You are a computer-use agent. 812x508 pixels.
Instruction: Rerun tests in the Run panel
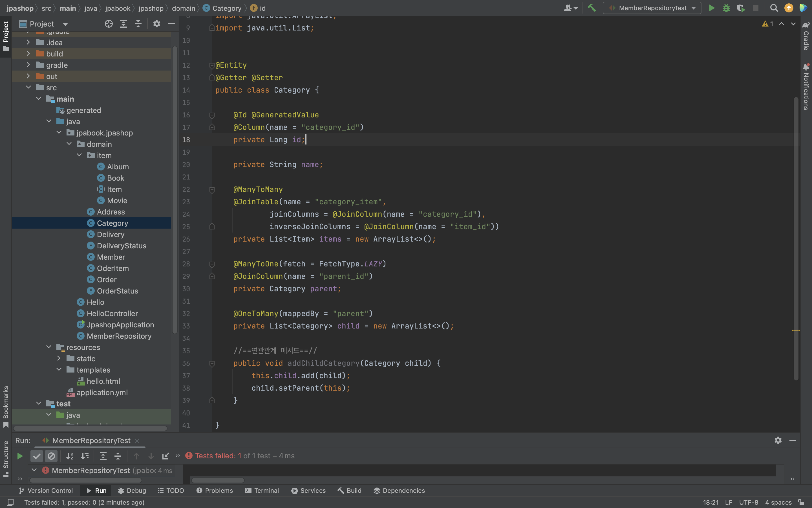[x=20, y=456]
